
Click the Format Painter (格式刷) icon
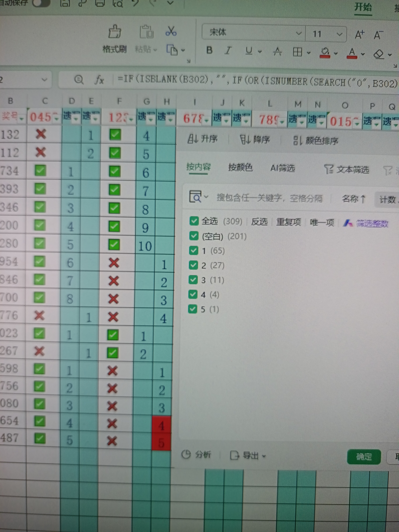[115, 32]
